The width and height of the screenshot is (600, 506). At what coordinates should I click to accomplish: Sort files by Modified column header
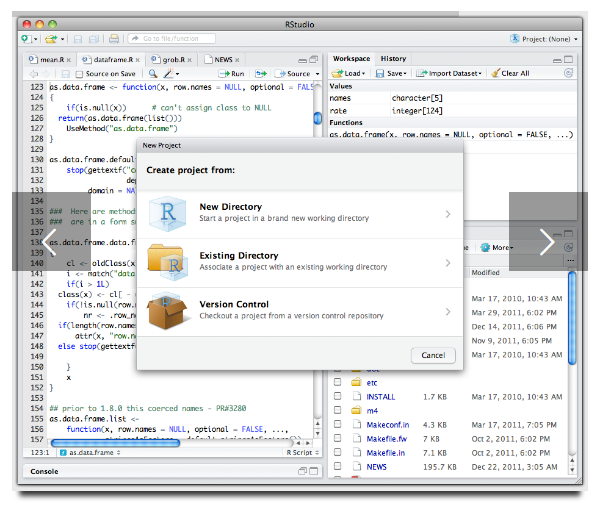[485, 273]
